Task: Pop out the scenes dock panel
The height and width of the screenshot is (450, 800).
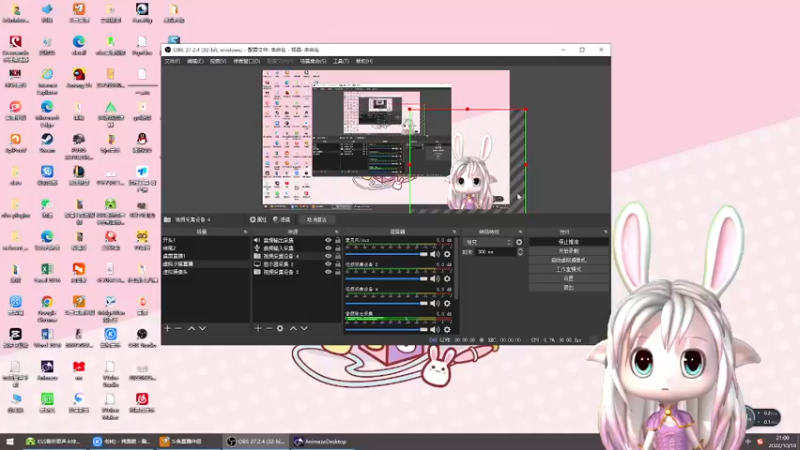Action: point(245,232)
